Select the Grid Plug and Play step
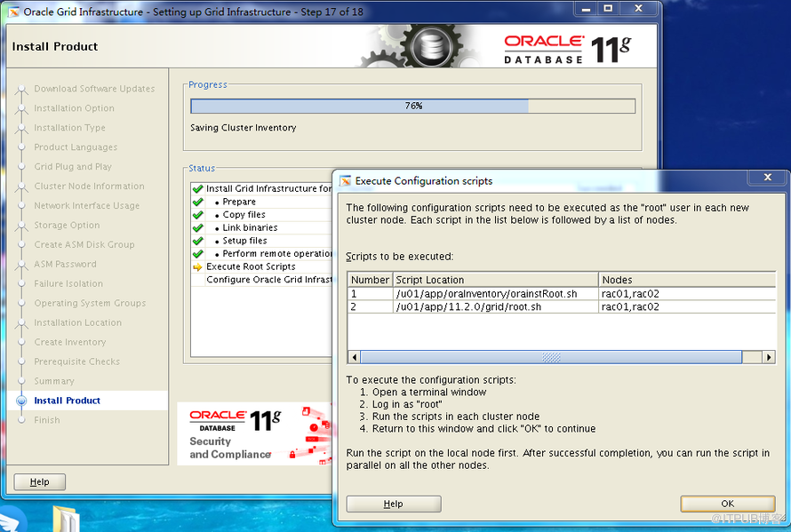The height and width of the screenshot is (532, 791). [x=73, y=166]
